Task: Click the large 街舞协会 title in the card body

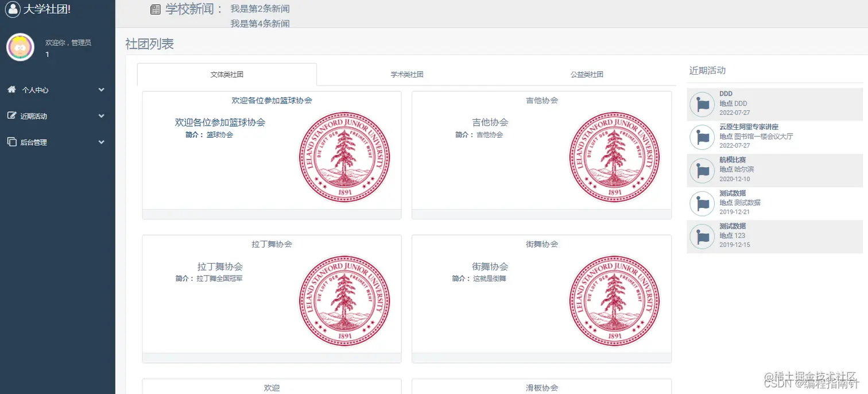Action: coord(490,266)
